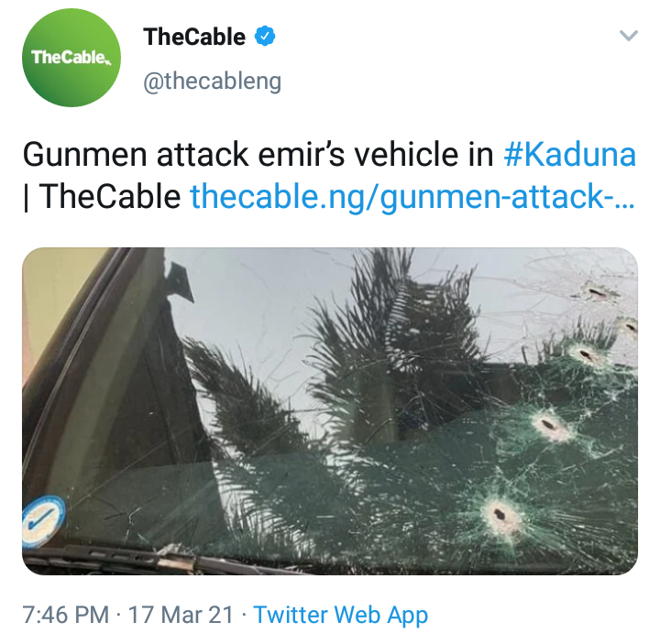Image resolution: width=660 pixels, height=644 pixels.
Task: Click the '| TheCable' text in tweet
Action: [102, 196]
